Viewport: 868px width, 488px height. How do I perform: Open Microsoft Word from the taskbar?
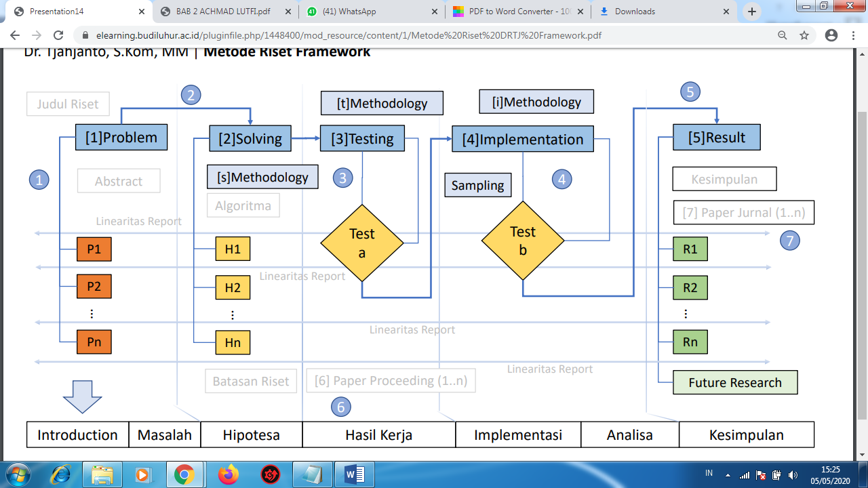(355, 475)
